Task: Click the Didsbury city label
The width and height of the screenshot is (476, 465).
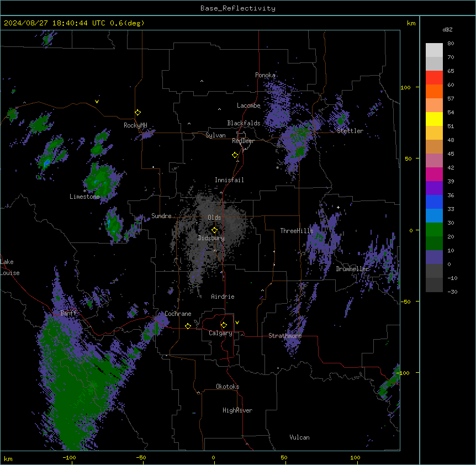Action: [211, 238]
